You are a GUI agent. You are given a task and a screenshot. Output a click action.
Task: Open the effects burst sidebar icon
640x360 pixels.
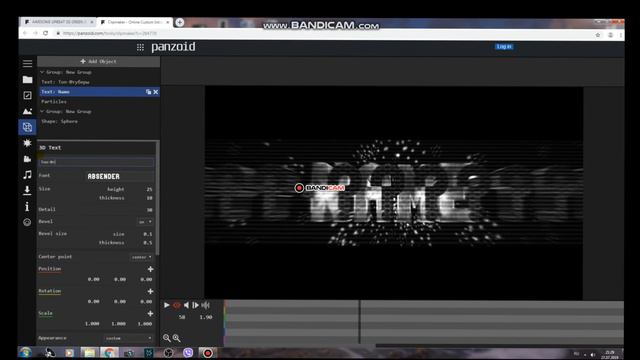(x=27, y=143)
